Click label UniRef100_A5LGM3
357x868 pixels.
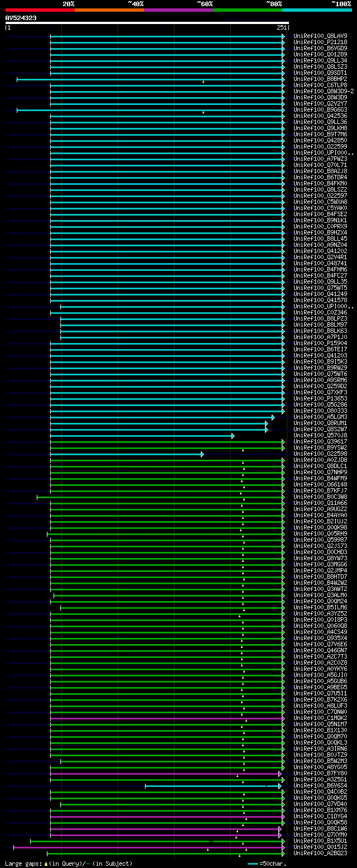320,417
